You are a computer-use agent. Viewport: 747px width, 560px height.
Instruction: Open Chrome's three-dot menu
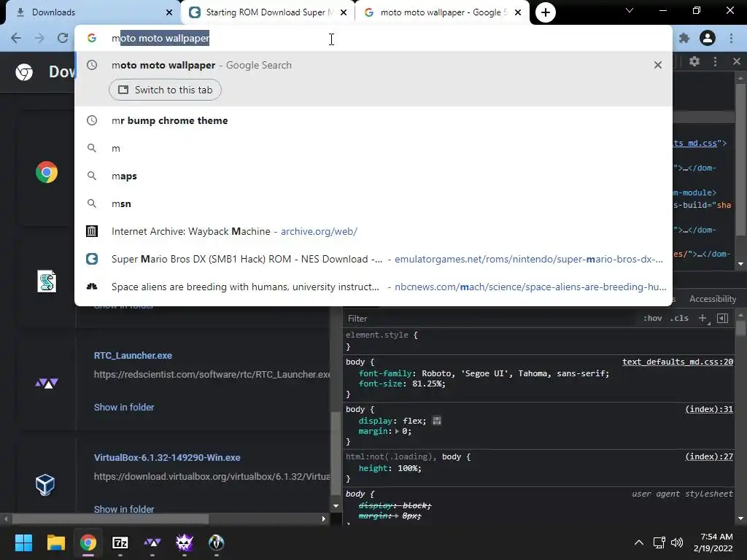point(731,38)
